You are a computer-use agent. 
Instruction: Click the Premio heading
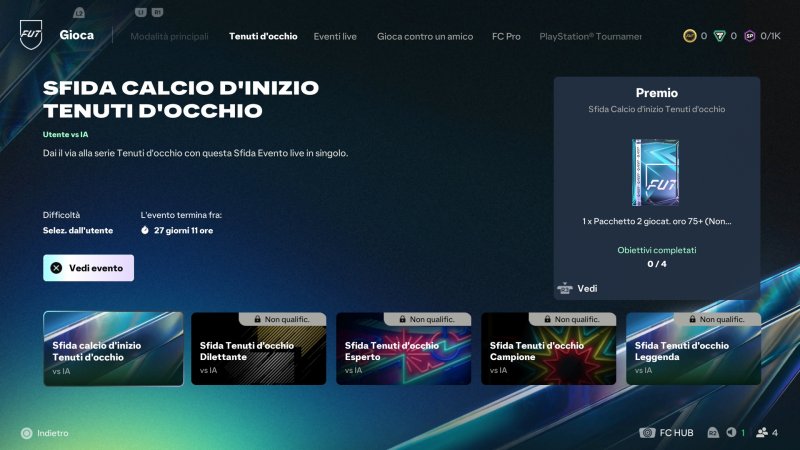pyautogui.click(x=657, y=93)
